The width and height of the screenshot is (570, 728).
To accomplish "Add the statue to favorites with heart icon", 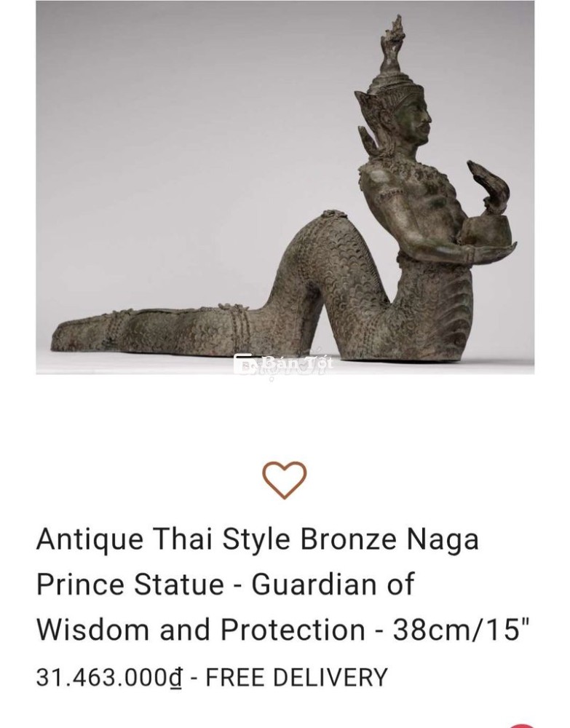I will (285, 480).
